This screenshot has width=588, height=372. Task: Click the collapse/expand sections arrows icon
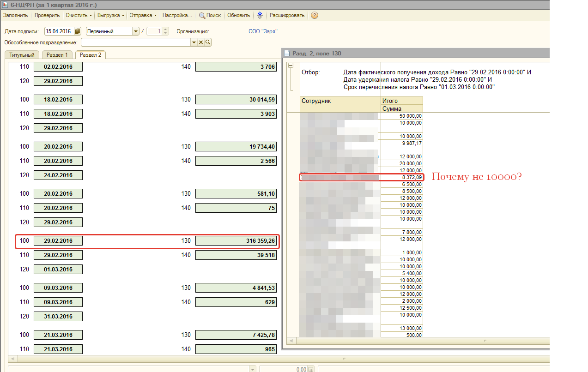pyautogui.click(x=260, y=15)
